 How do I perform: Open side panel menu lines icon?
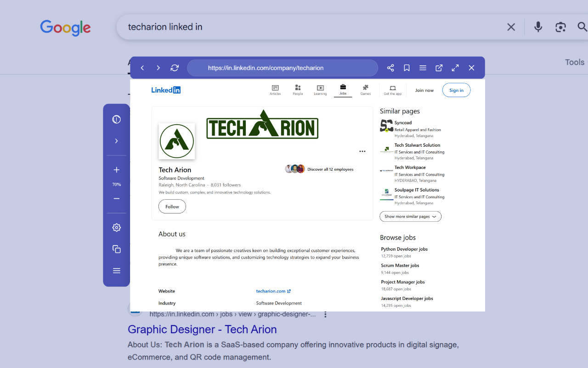(x=117, y=271)
